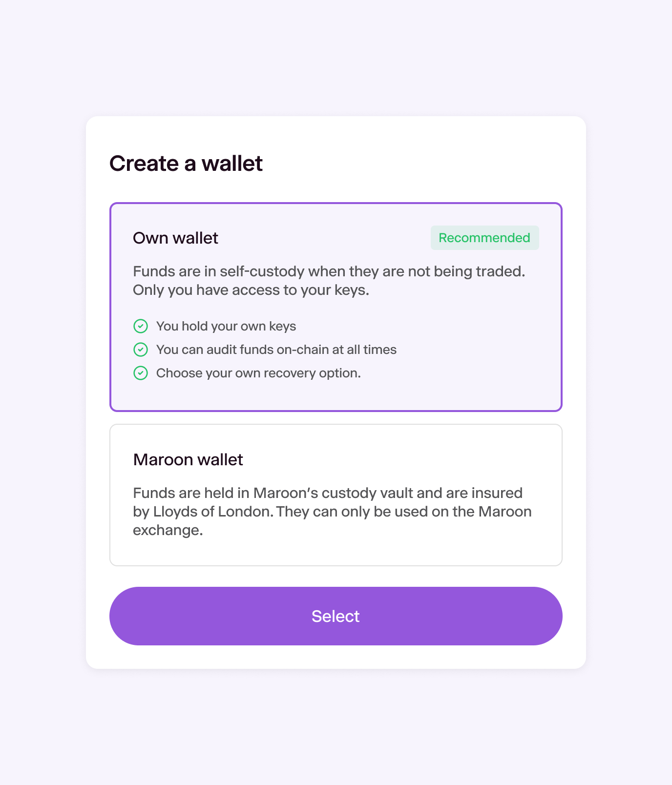Choose the Own wallet option card

336,307
